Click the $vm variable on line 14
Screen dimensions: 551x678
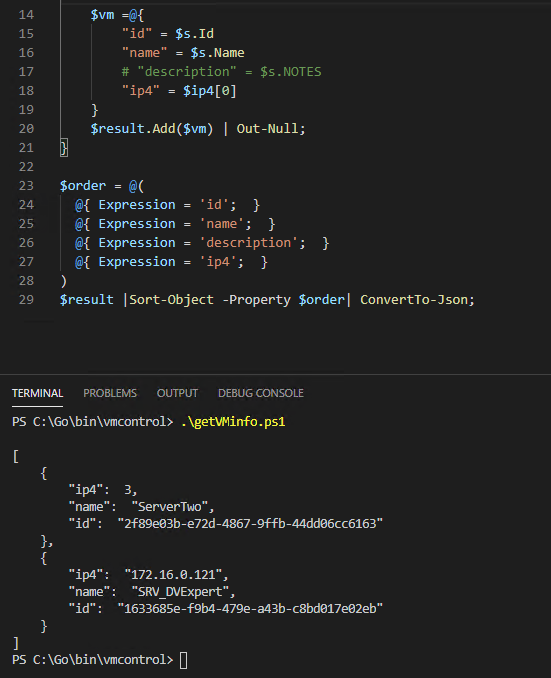pos(103,15)
